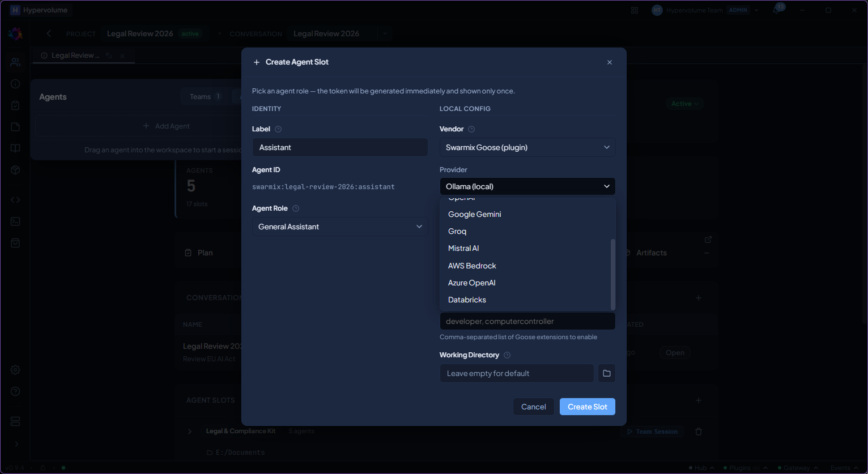Click the back arrow beside PROJECT

[x=49, y=33]
